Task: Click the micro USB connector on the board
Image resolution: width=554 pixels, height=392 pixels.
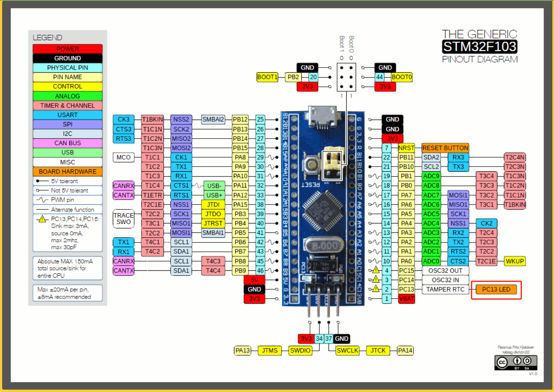Action: [322, 117]
